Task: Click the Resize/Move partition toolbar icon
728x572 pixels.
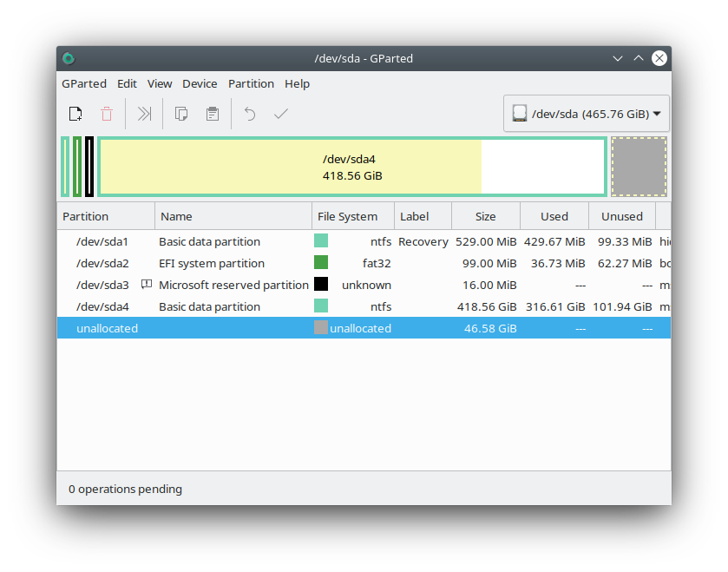Action: 144,114
